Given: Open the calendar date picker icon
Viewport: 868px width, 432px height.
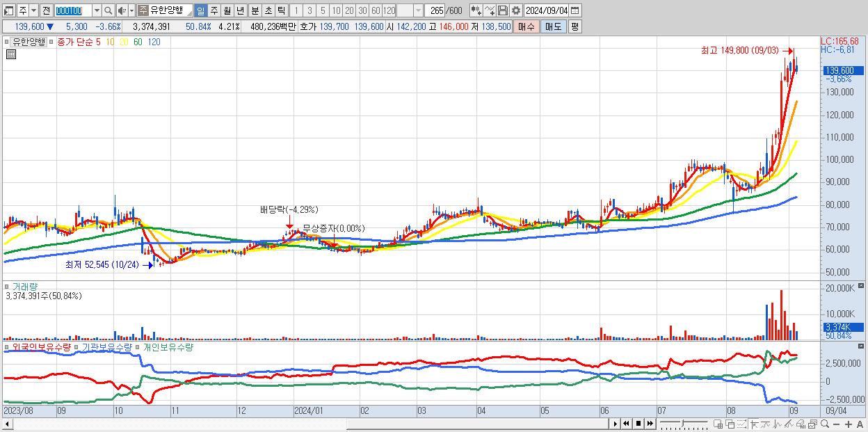Looking at the screenshot, I should [x=574, y=10].
